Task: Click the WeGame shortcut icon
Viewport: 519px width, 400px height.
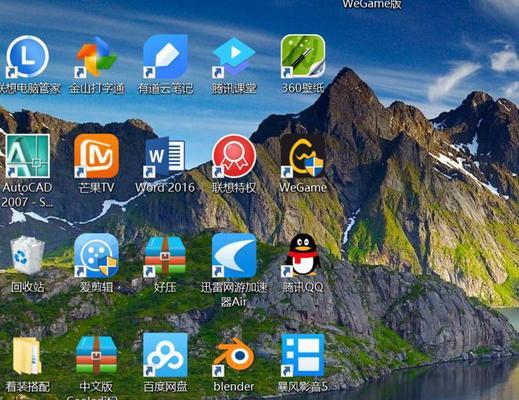Action: click(x=303, y=156)
